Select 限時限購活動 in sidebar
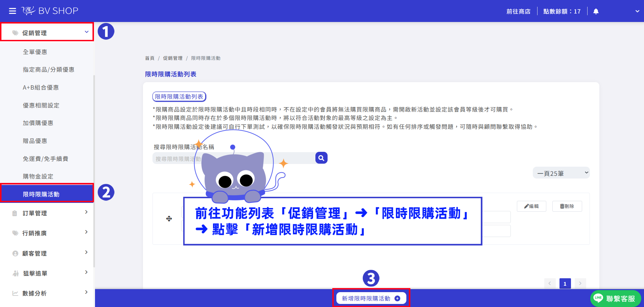Image resolution: width=644 pixels, height=307 pixels. pos(47,193)
